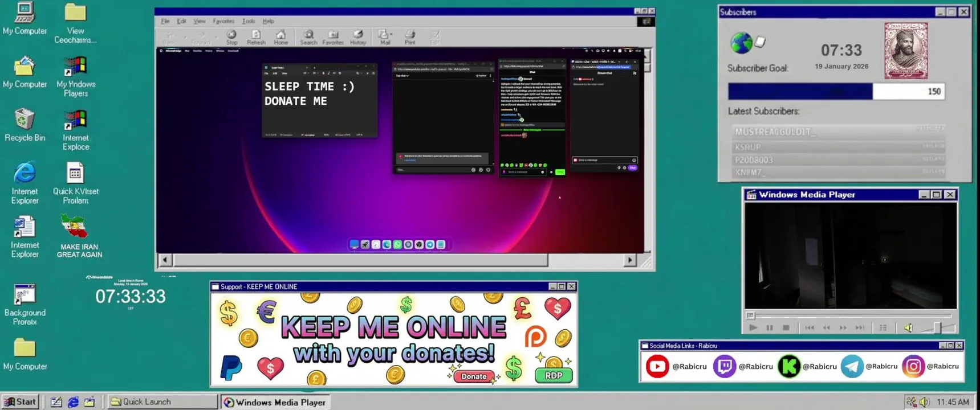980x410 pixels.
Task: Click the 07:33:33 desktop clock widget
Action: pyautogui.click(x=131, y=296)
